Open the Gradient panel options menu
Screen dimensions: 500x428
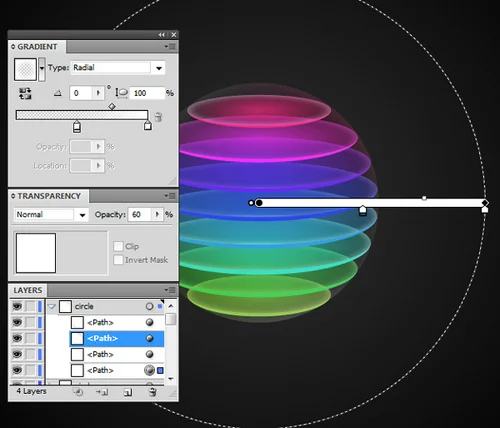(170, 47)
